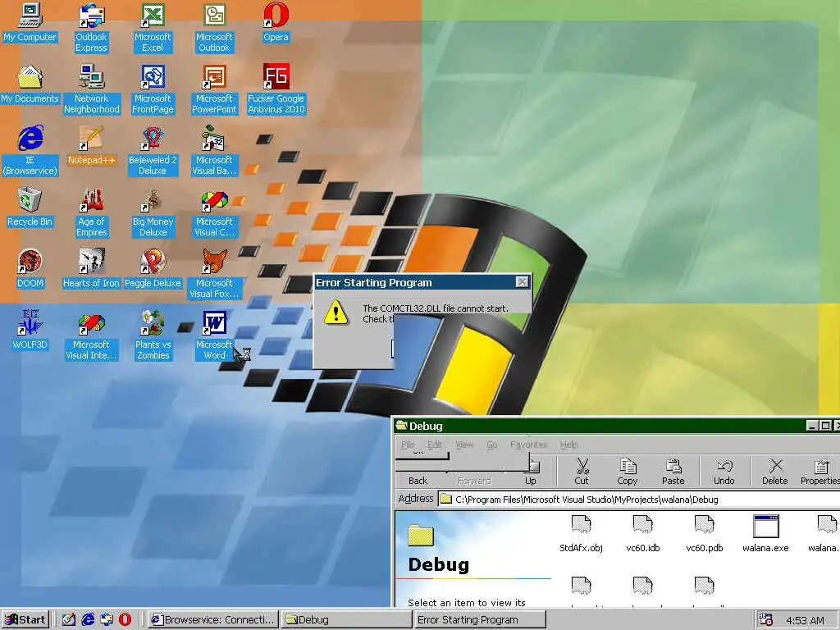Select the vc60.idb file
Viewport: 840px width, 630px height.
(x=643, y=533)
